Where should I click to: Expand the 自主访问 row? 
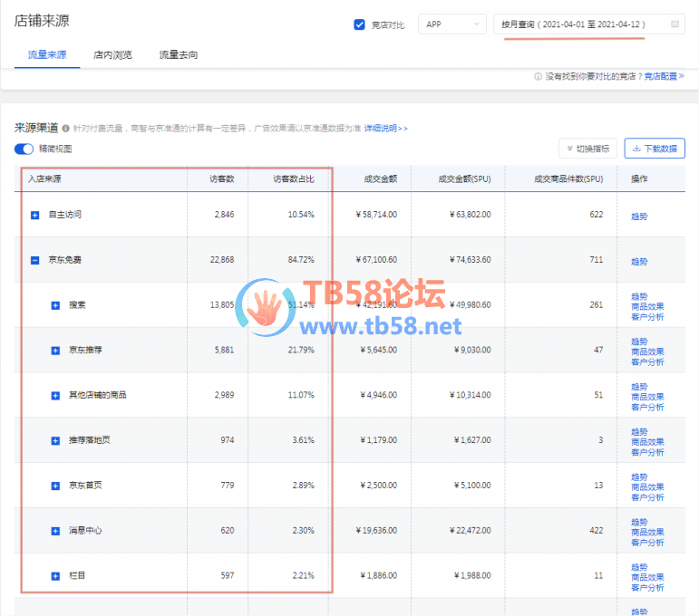coord(34,215)
